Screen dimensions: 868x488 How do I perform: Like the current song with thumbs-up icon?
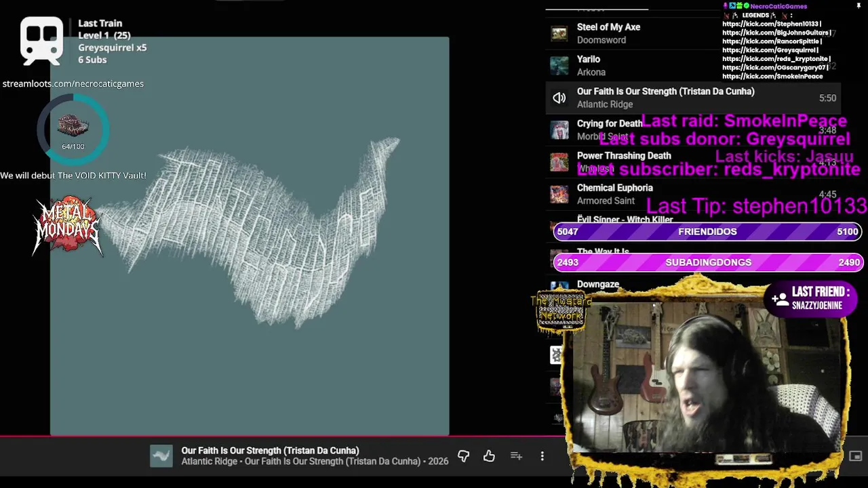coord(489,456)
